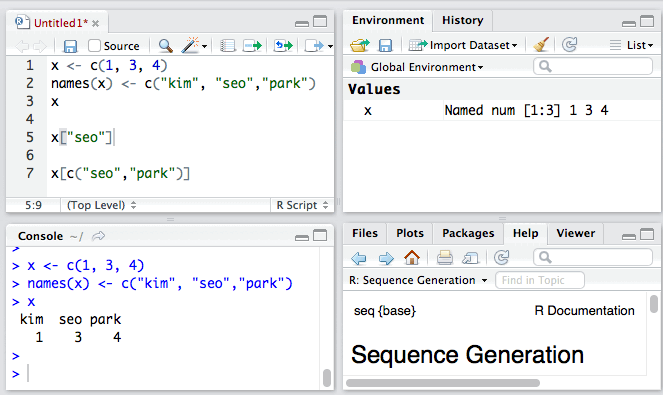Re-run the previous code region

click(x=283, y=45)
